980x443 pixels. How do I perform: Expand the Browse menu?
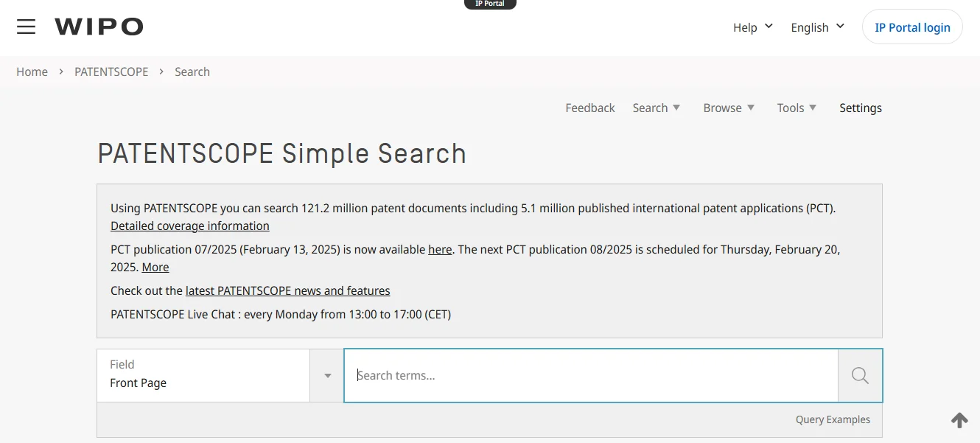(729, 108)
